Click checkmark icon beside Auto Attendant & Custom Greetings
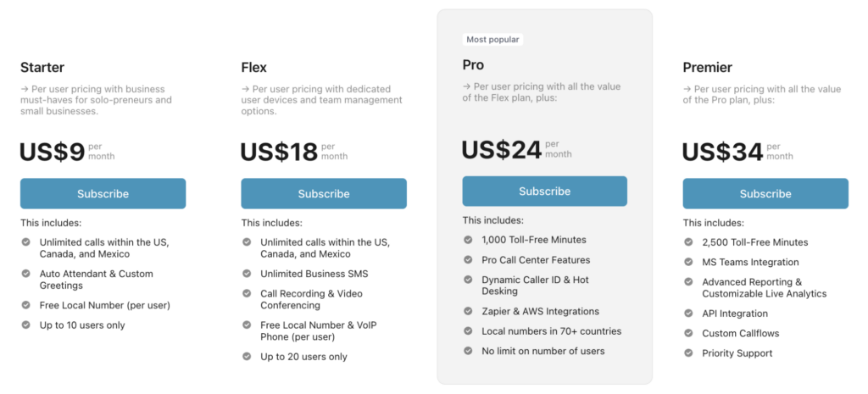This screenshot has height=394, width=868. click(x=26, y=274)
